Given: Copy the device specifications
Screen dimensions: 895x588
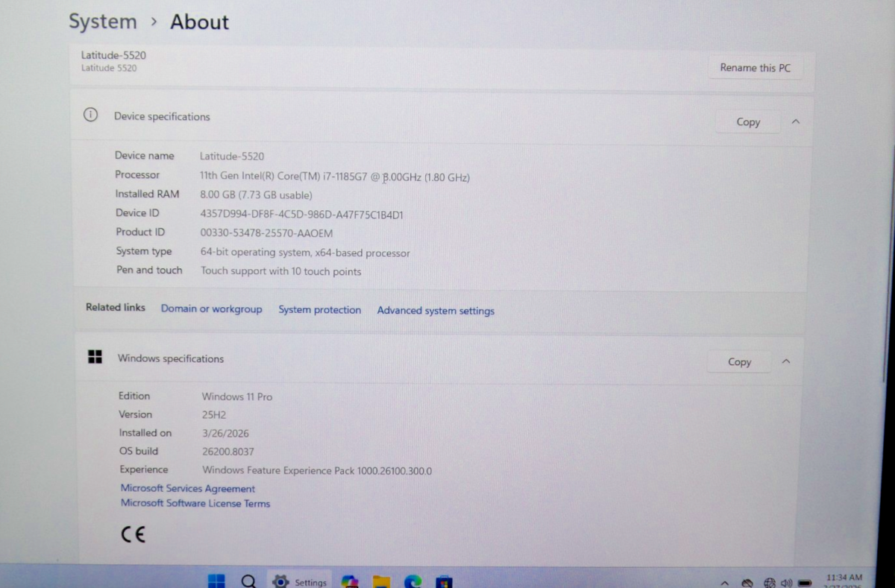Looking at the screenshot, I should (747, 122).
